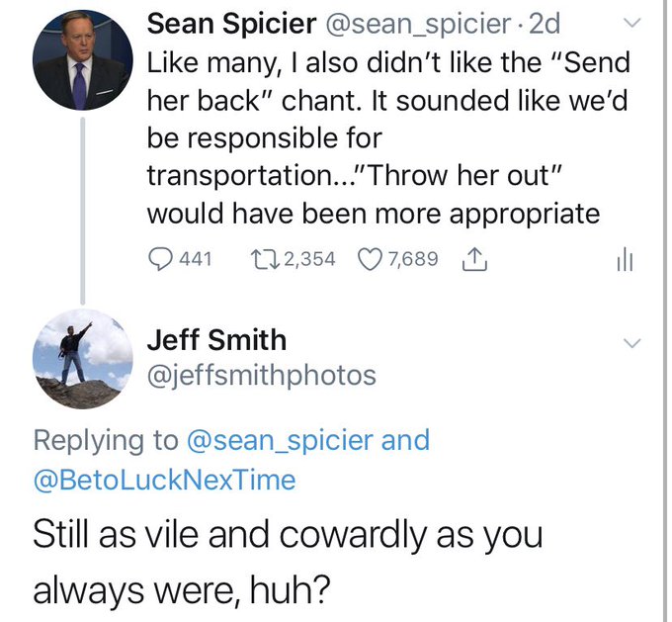Screen dimensions: 672x622
Task: Open the 441 replies count
Action: coord(196,259)
